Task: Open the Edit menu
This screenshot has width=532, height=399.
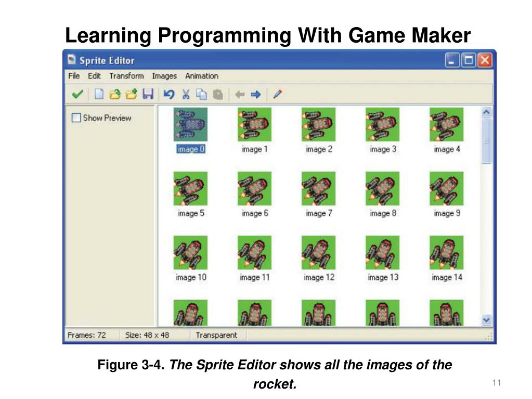Action: tap(94, 76)
